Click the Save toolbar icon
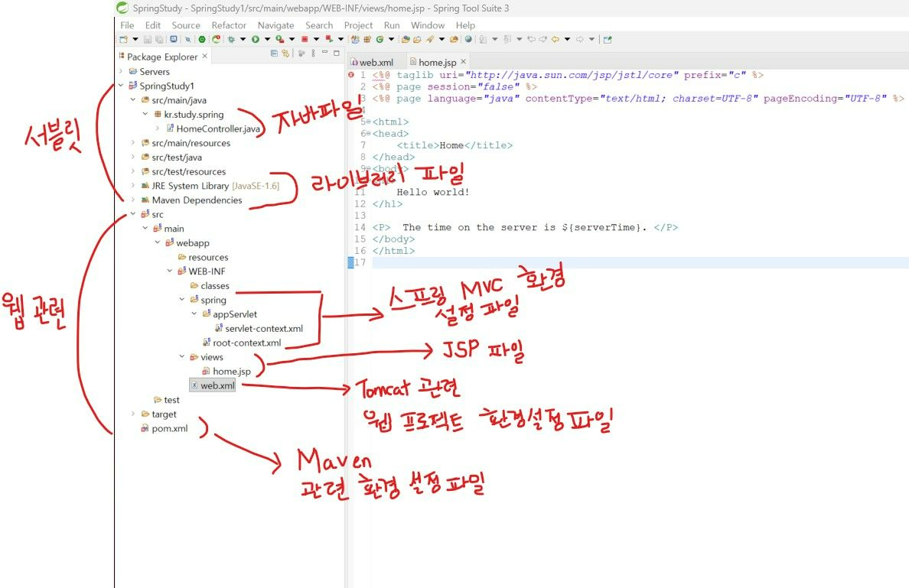 147,40
